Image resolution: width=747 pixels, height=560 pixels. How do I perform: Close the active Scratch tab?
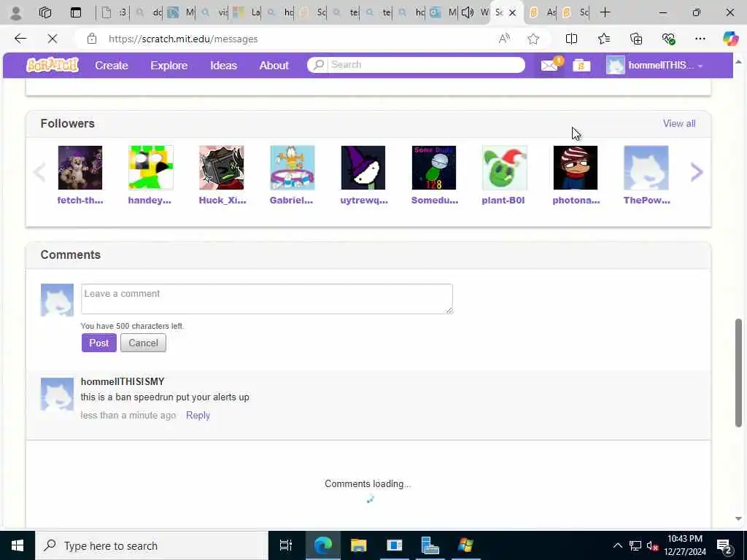point(513,13)
